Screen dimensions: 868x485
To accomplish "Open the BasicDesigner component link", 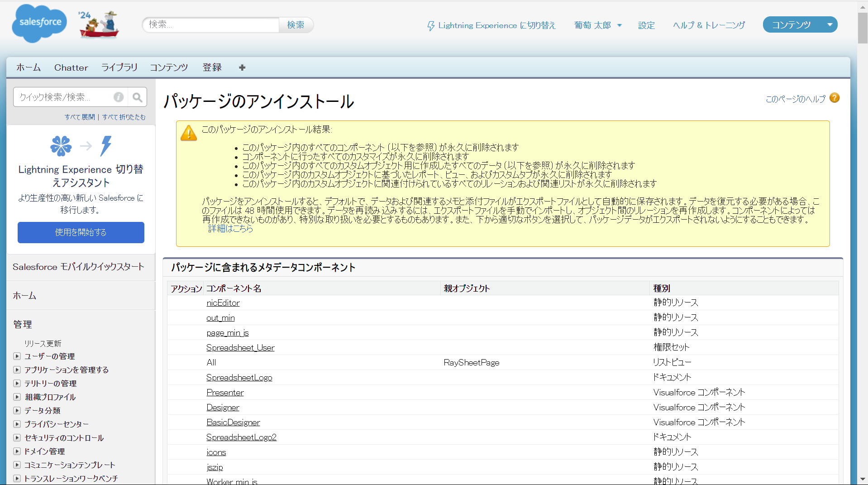I will 233,423.
